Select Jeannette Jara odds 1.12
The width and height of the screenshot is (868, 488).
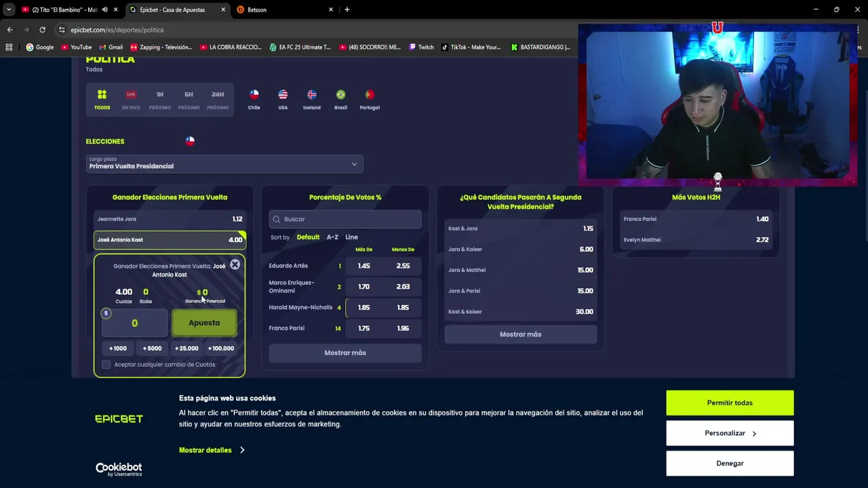pos(170,219)
